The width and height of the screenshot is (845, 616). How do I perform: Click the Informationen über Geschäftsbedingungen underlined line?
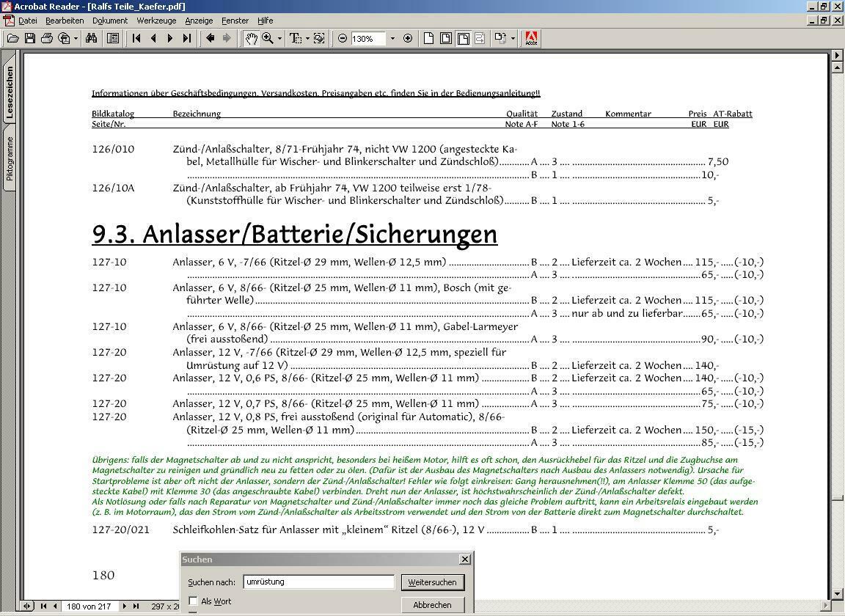(x=316, y=93)
